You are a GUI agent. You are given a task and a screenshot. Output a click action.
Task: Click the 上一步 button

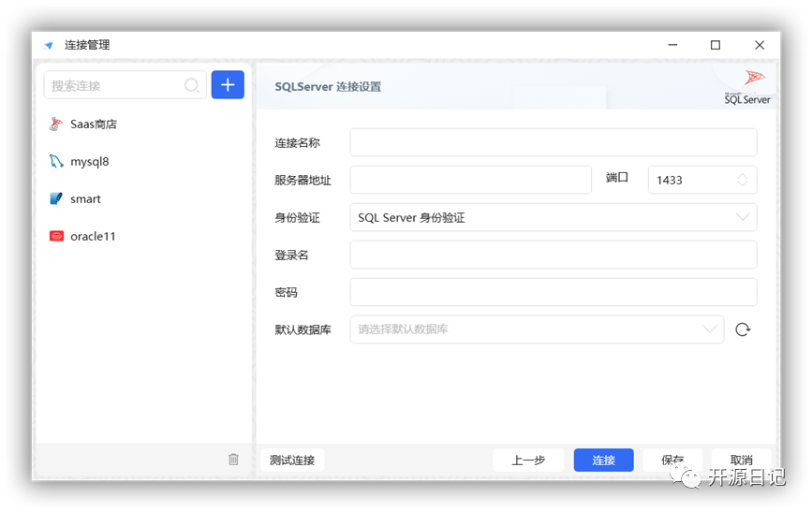[528, 460]
